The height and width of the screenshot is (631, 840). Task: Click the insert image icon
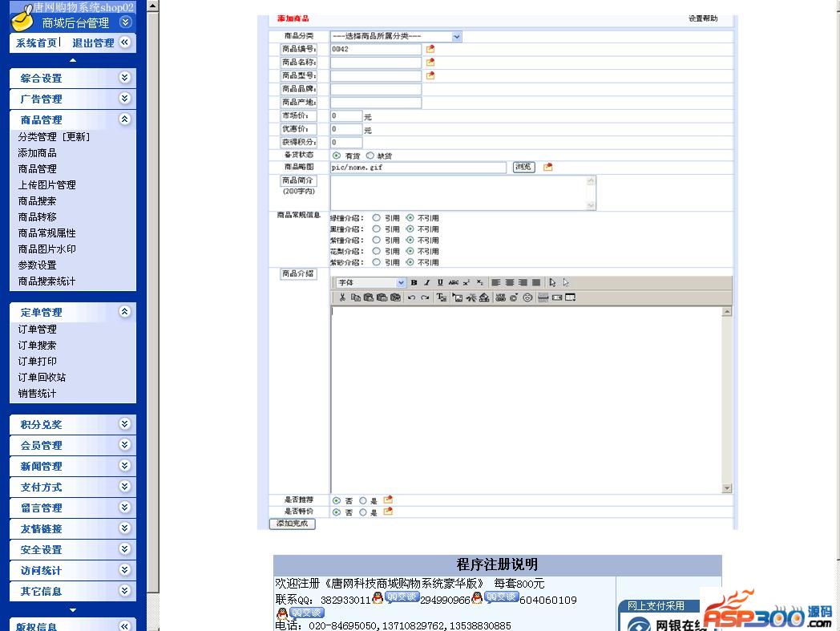click(x=458, y=297)
